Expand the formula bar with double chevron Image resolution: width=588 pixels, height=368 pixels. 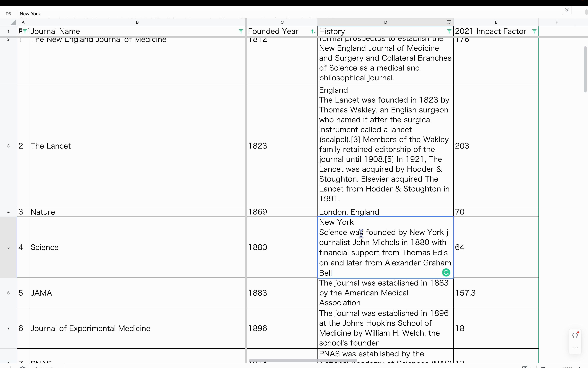(567, 10)
